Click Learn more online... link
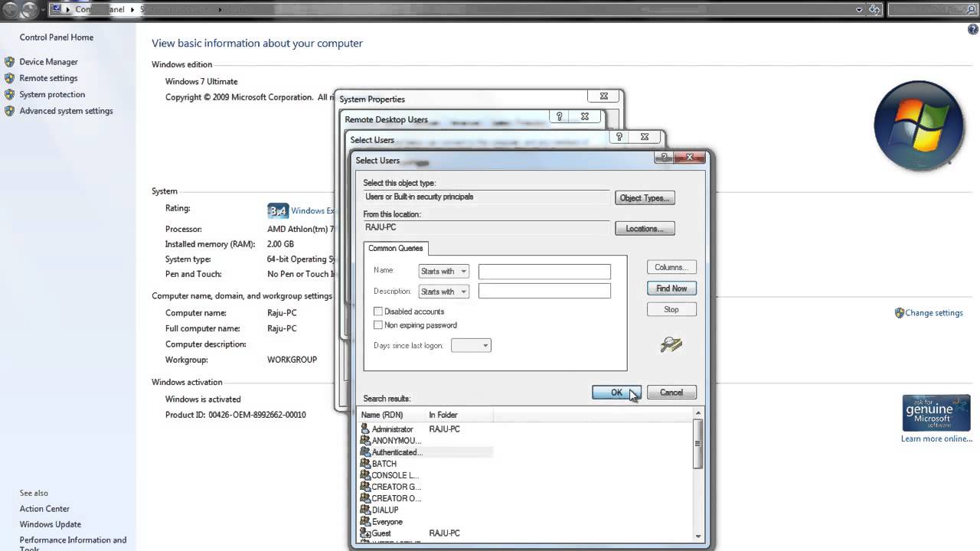 tap(936, 439)
